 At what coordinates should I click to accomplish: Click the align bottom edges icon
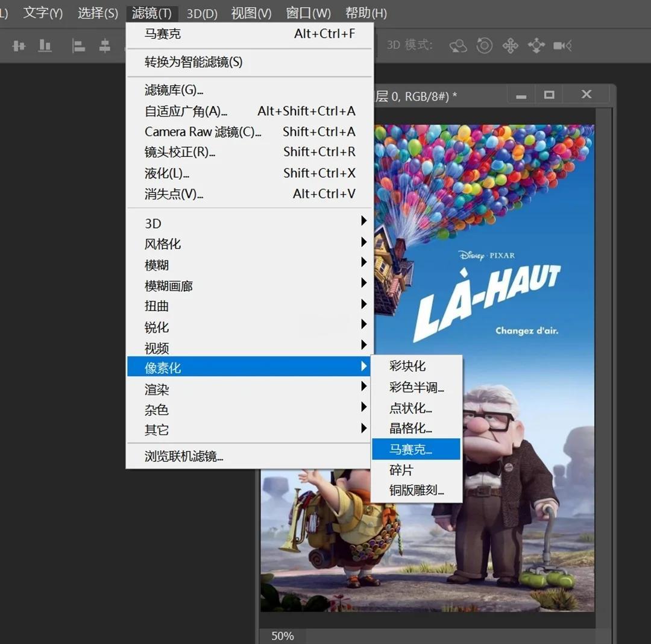45,46
